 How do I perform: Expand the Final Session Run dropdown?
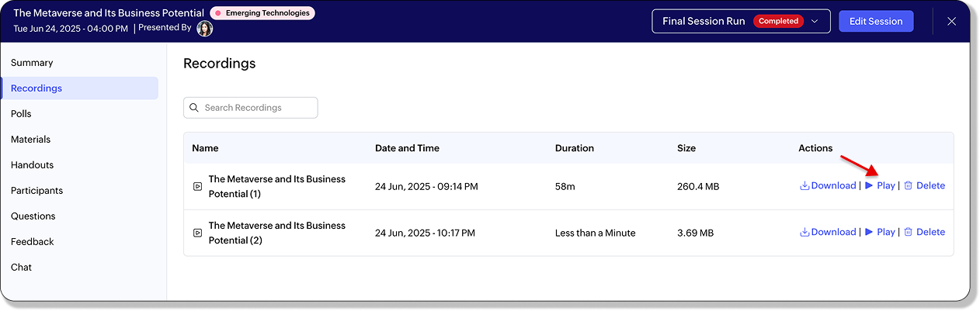tap(741, 22)
